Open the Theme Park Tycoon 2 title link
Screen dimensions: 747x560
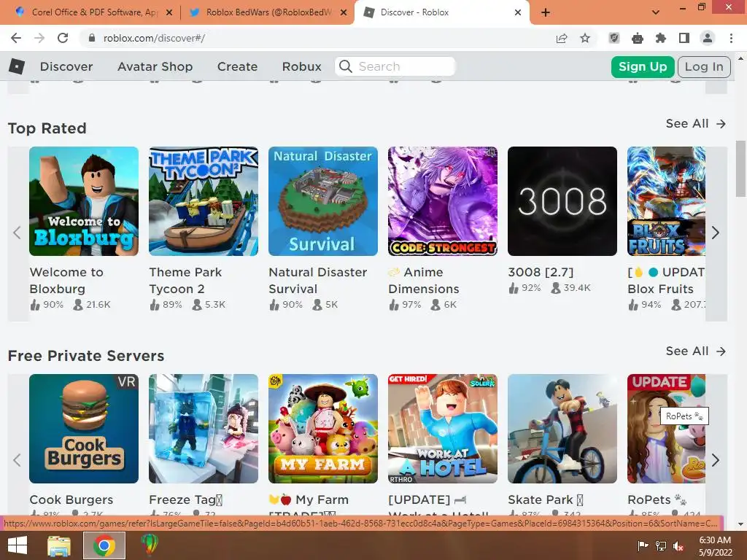click(x=185, y=281)
